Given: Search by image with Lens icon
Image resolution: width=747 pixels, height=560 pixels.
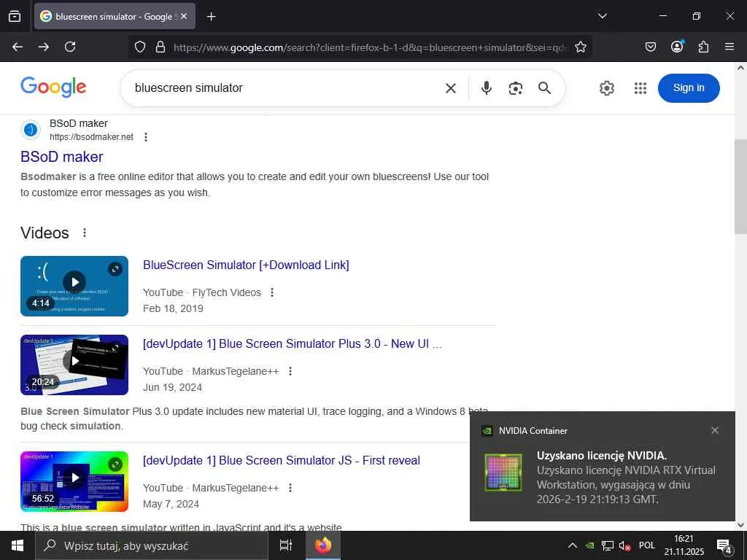Looking at the screenshot, I should point(516,88).
